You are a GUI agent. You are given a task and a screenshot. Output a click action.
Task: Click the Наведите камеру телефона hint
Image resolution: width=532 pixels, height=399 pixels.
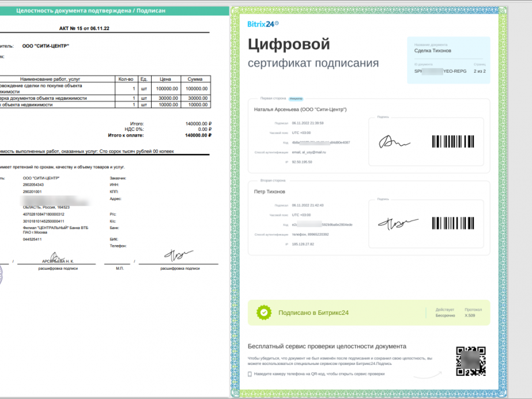(319, 374)
